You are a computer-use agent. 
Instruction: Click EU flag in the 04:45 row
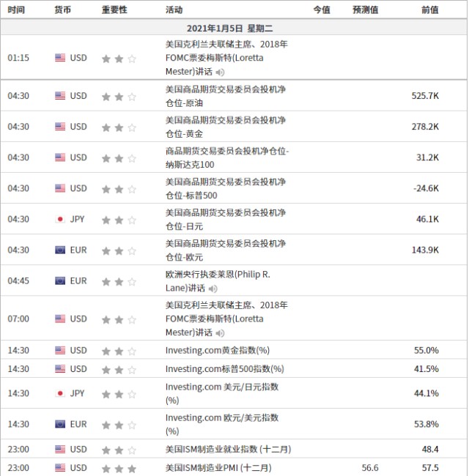(60, 280)
